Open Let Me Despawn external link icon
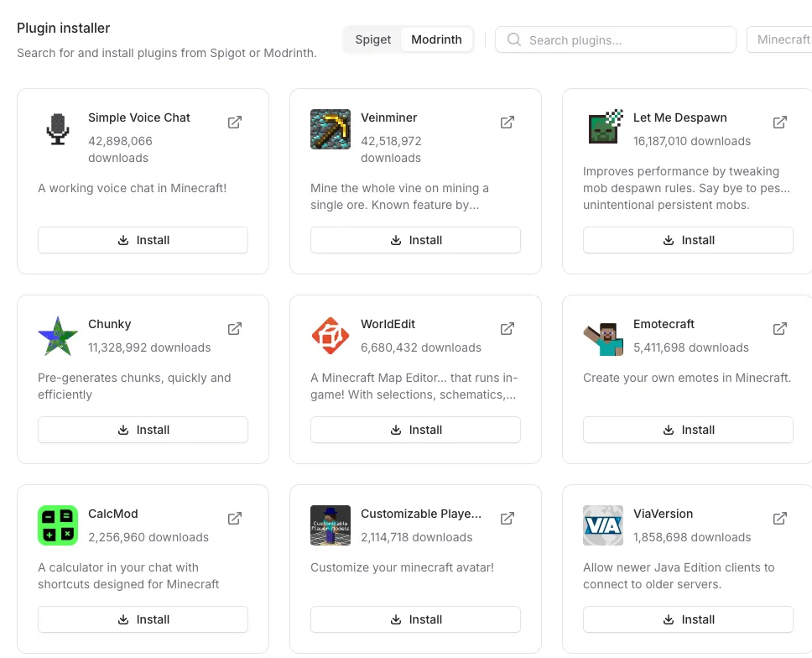 780,123
